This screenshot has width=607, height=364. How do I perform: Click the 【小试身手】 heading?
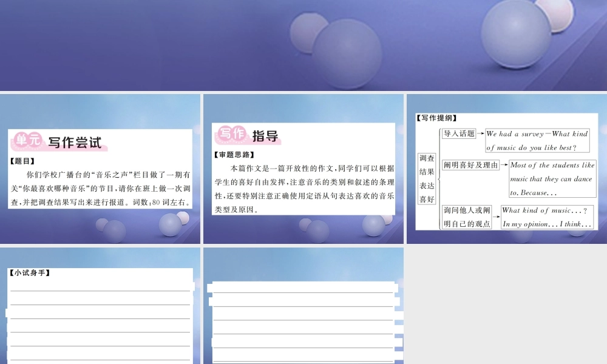coord(30,273)
